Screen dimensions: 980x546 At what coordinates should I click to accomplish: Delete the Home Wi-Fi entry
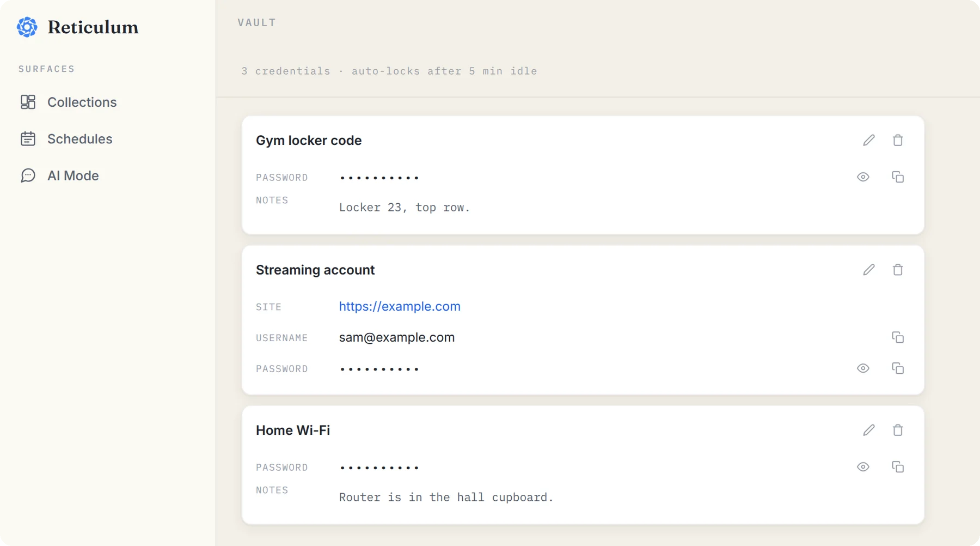coord(898,430)
